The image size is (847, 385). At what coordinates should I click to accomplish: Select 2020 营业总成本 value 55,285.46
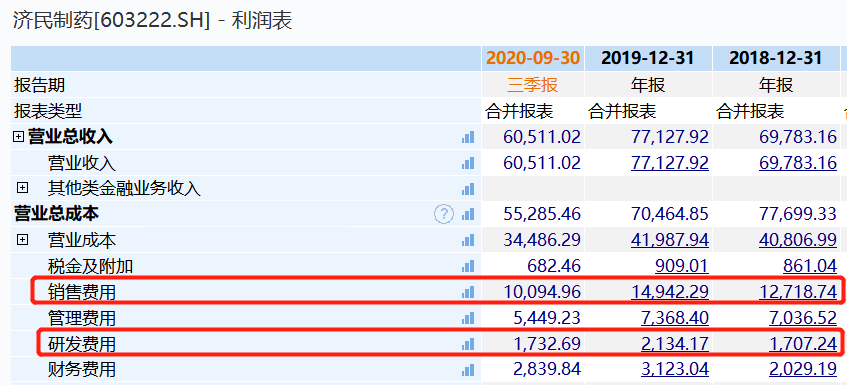click(x=542, y=214)
